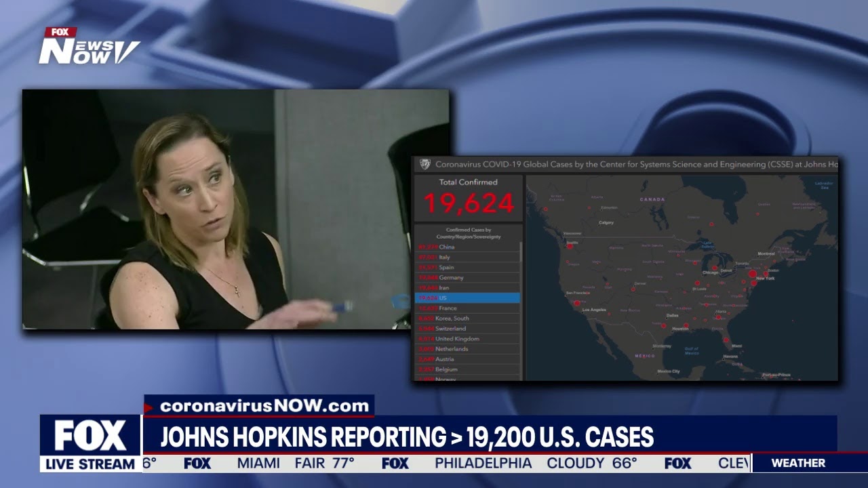Image resolution: width=868 pixels, height=488 pixels.
Task: Click the red circle near Chicago
Action: 714,268
